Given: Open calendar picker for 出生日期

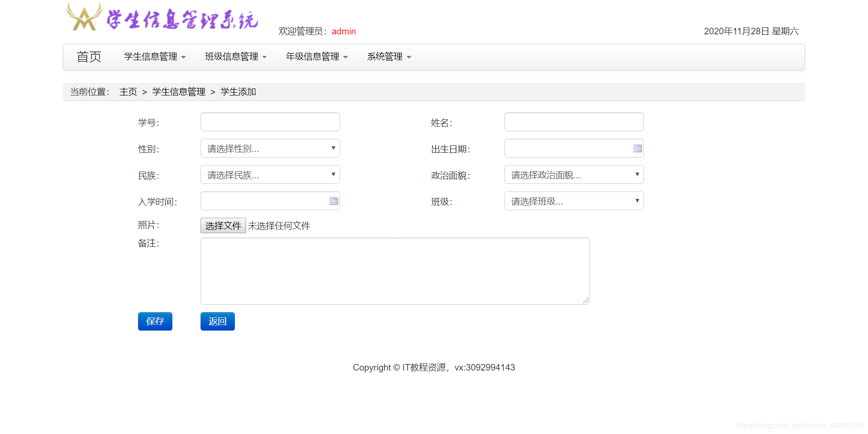Looking at the screenshot, I should pyautogui.click(x=637, y=149).
